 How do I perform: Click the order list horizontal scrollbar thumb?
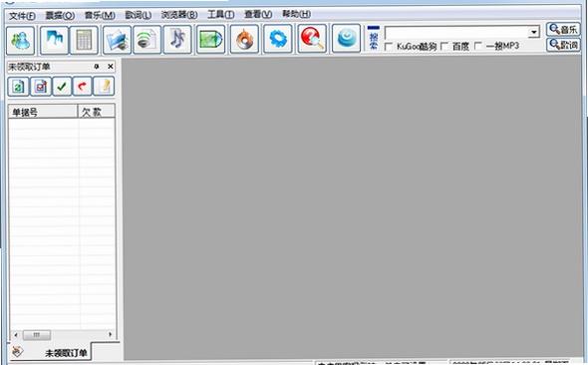tap(37, 335)
